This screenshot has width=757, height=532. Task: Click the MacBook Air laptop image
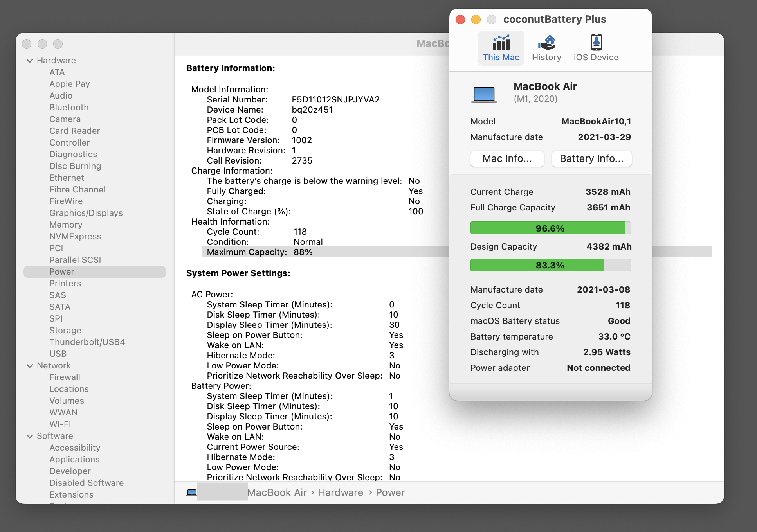(484, 94)
